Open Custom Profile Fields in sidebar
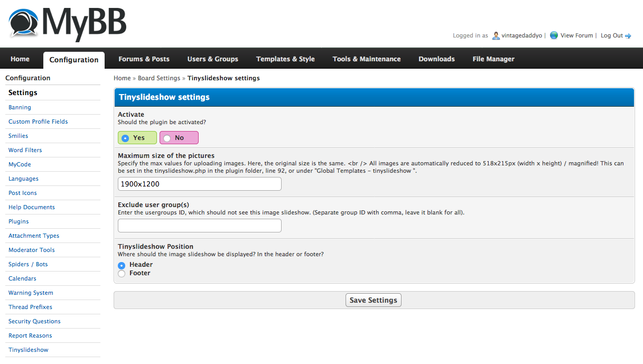The height and width of the screenshot is (364, 643). pos(38,122)
